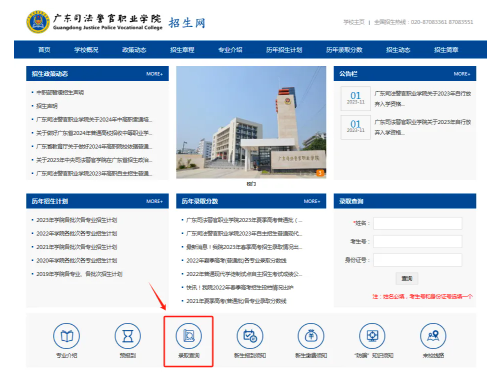This screenshot has height=375, width=492.
Task: Click the 身份证号 input field
Action: [418, 260]
